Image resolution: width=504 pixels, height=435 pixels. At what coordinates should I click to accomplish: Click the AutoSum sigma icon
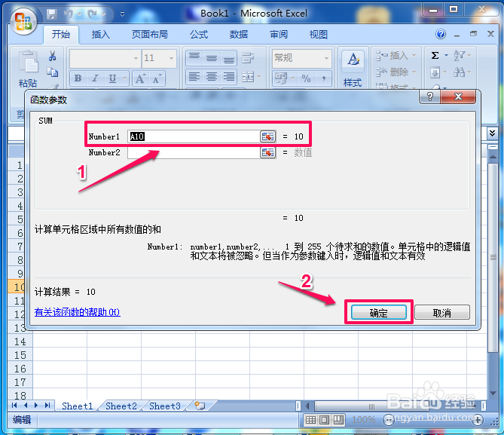click(435, 55)
